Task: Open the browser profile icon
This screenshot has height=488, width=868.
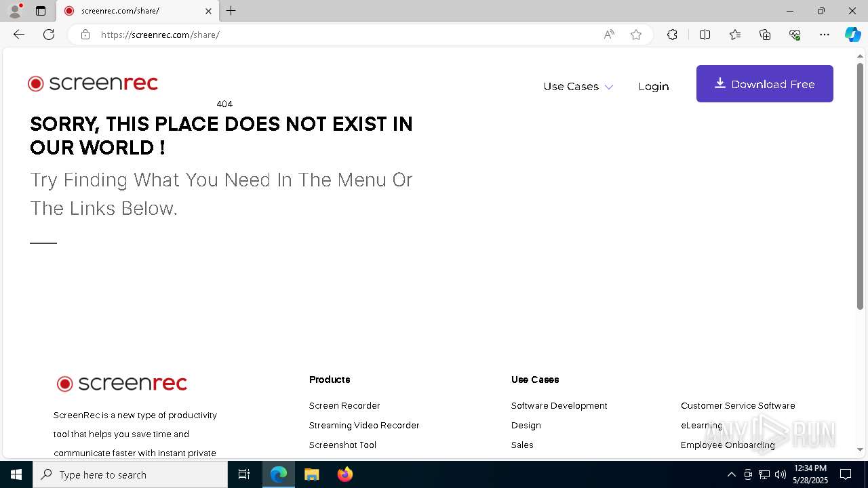Action: point(15,11)
